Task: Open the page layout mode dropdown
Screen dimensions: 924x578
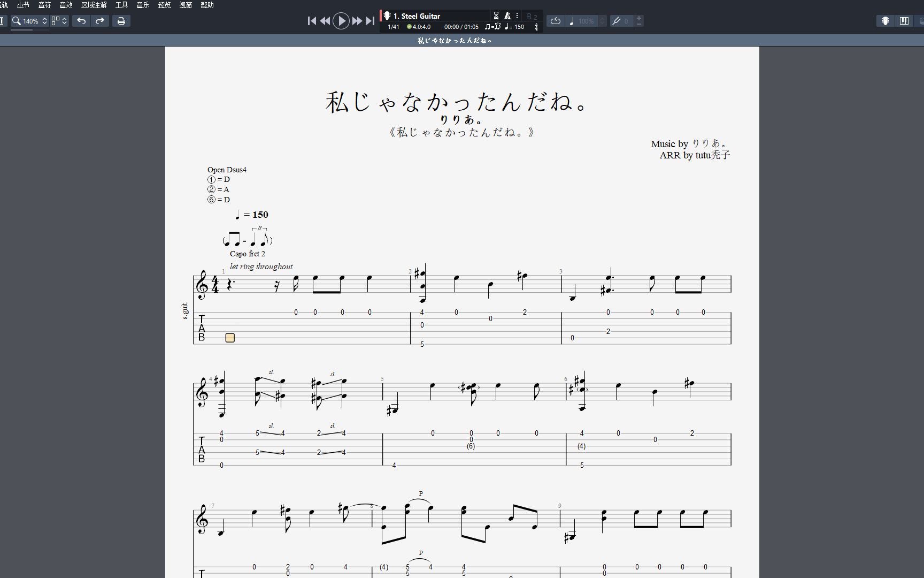Action: point(65,21)
